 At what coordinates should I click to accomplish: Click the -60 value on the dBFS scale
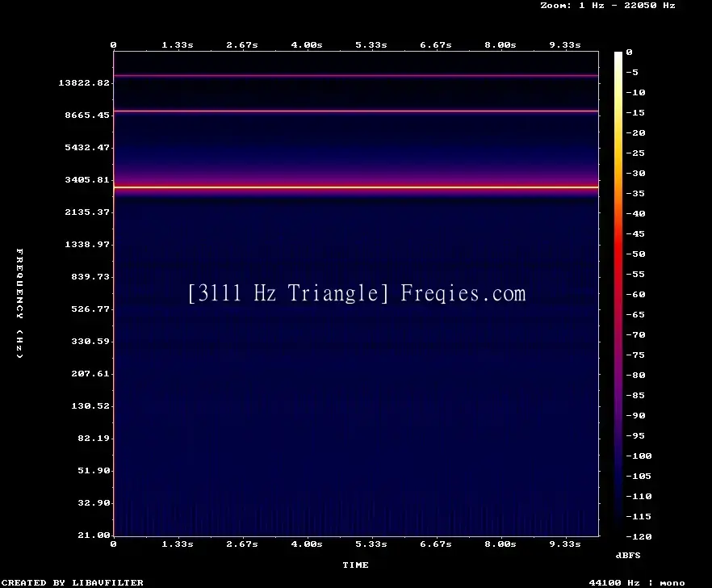[635, 295]
